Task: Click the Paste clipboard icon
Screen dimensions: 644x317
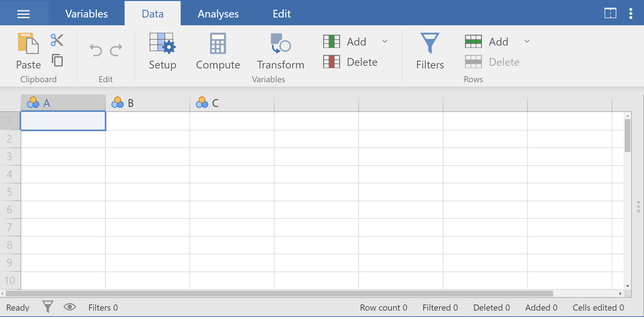Action: 28,44
